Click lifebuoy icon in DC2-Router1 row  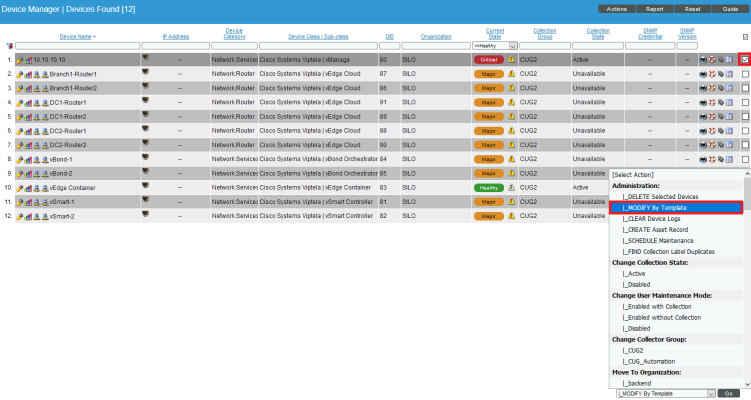[712, 131]
